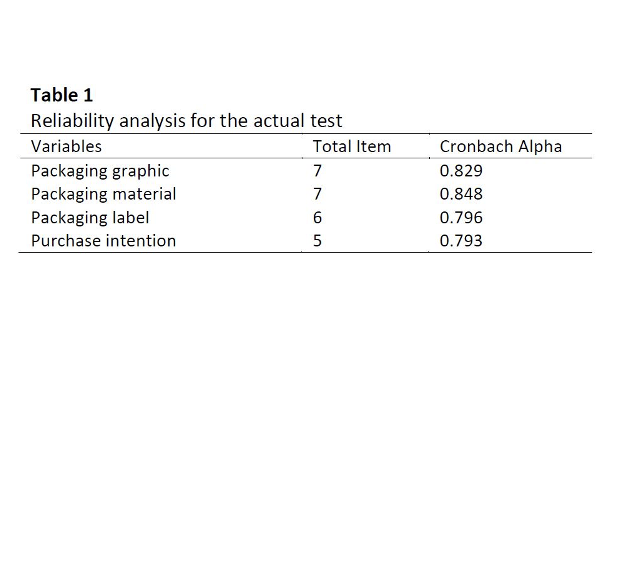
Task: Click the Total Item value 5
Action: (318, 241)
